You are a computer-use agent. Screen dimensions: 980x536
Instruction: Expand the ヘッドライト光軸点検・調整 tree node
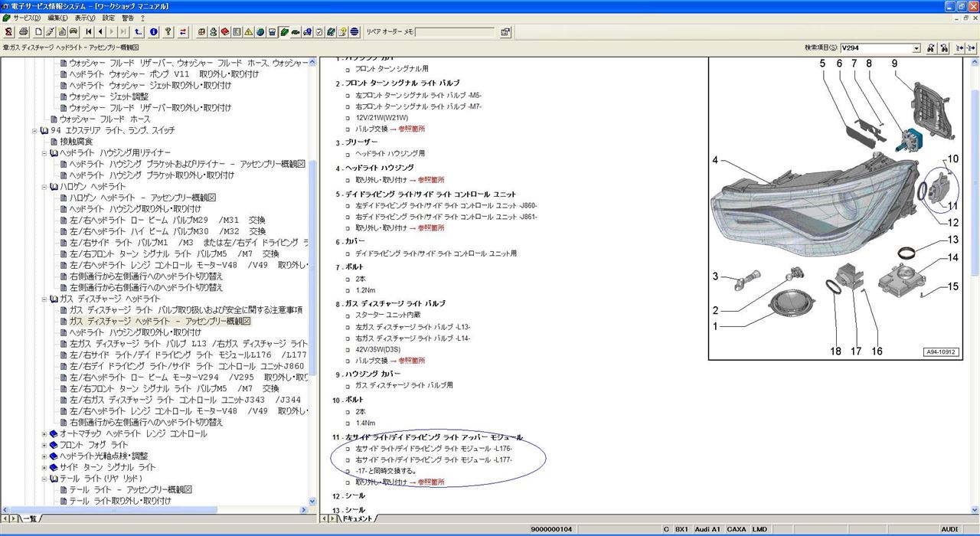tap(44, 456)
